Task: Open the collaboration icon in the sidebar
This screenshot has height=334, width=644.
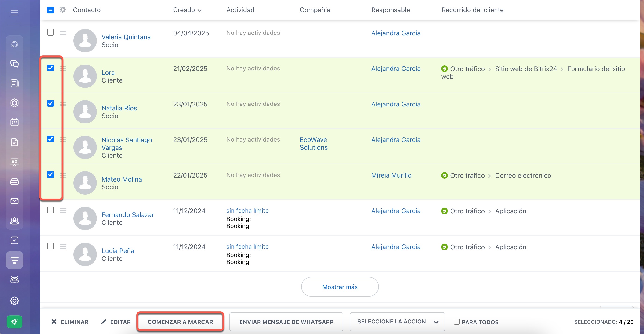Action: pyautogui.click(x=14, y=44)
